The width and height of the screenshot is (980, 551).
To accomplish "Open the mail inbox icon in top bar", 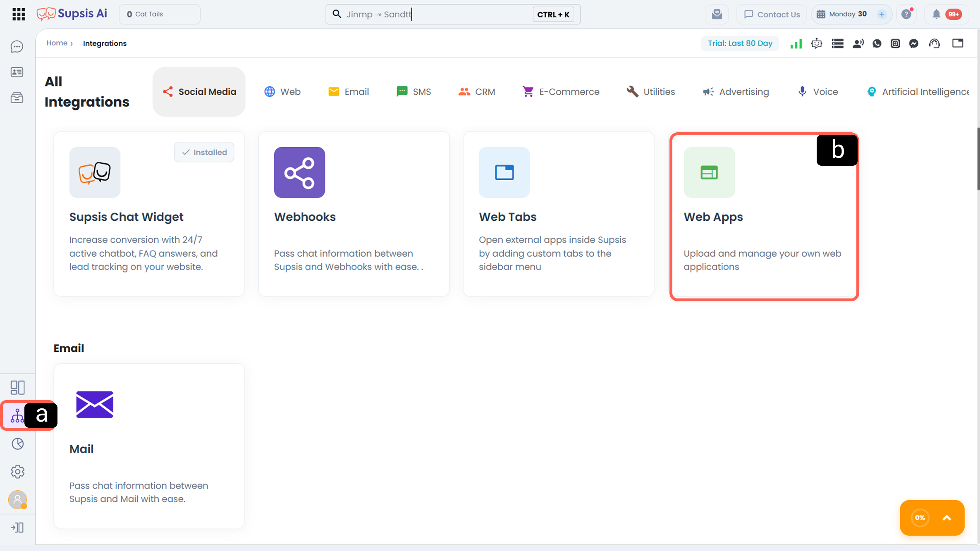I will [x=717, y=14].
